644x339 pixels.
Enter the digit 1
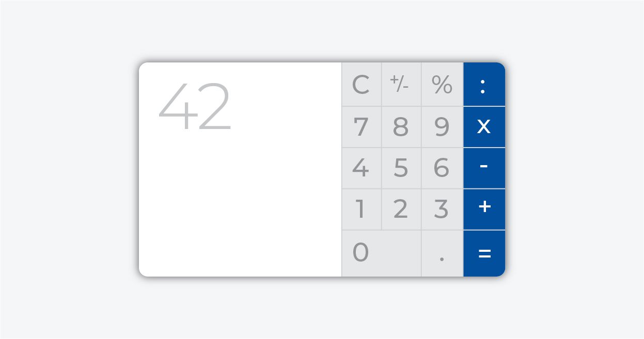[361, 209]
